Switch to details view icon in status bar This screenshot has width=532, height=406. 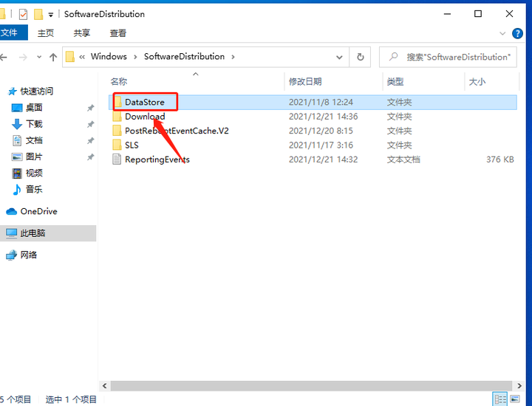[500, 399]
